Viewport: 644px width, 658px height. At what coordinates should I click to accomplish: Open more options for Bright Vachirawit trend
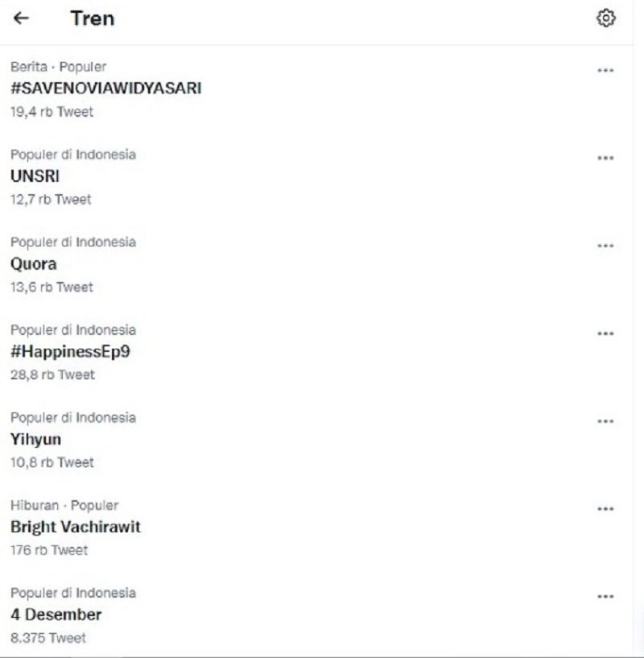(605, 510)
